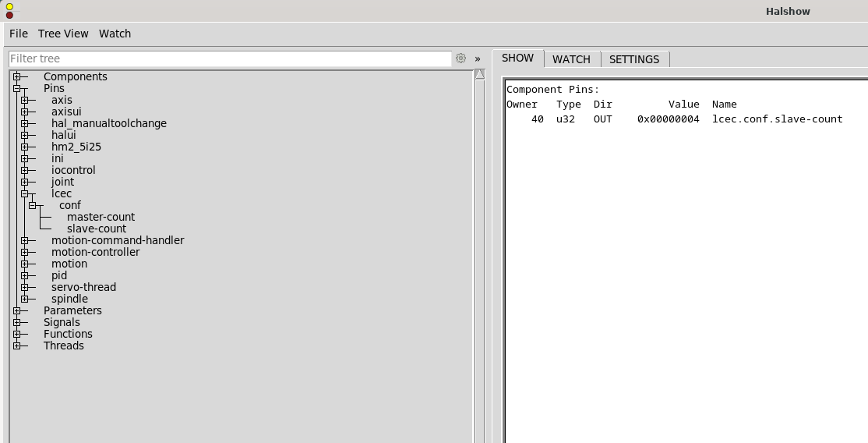868x443 pixels.
Task: Switch to the SETTINGS tab
Action: point(634,59)
